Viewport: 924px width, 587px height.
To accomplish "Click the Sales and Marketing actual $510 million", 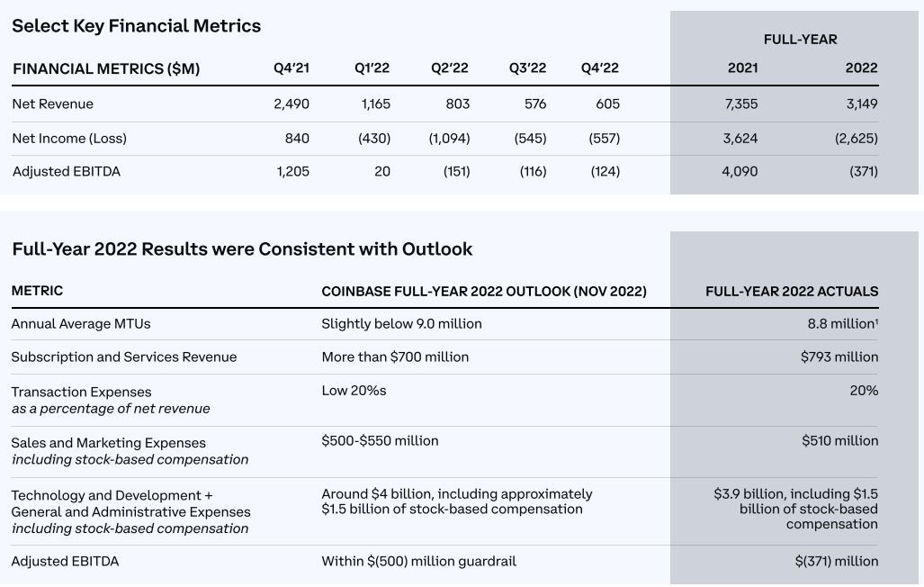I will [839, 441].
